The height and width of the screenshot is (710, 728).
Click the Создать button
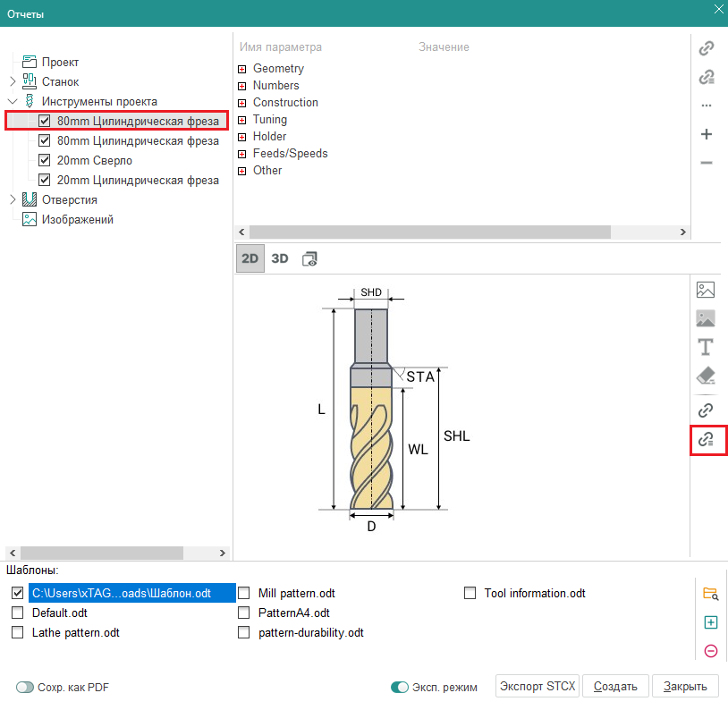coord(615,686)
